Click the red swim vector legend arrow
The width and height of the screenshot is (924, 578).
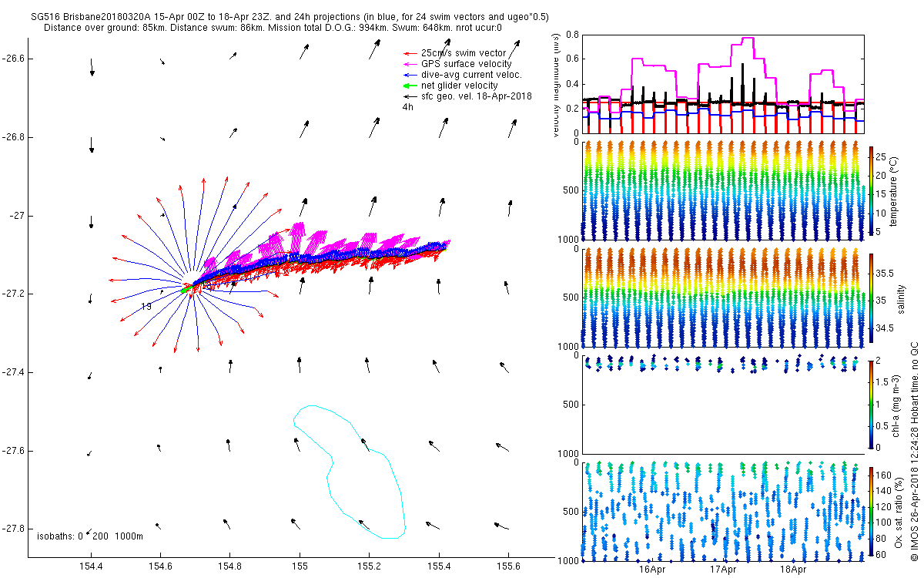coord(412,53)
